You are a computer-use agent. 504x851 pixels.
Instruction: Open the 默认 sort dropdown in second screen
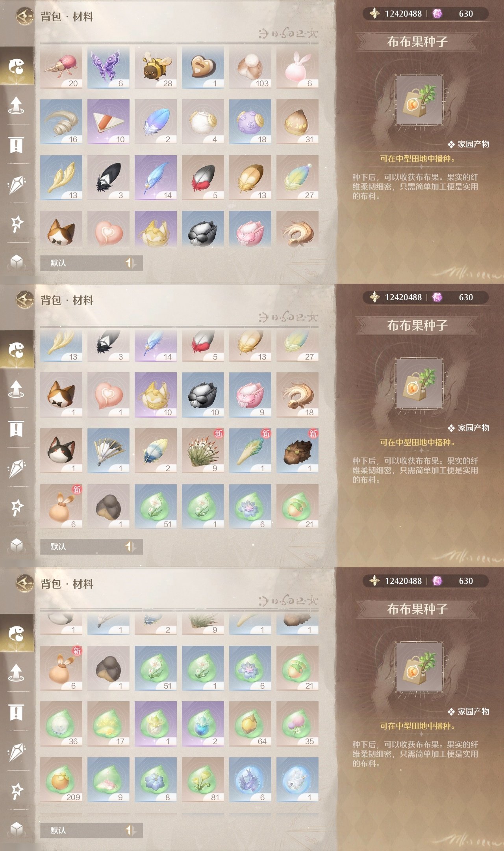pyautogui.click(x=80, y=546)
